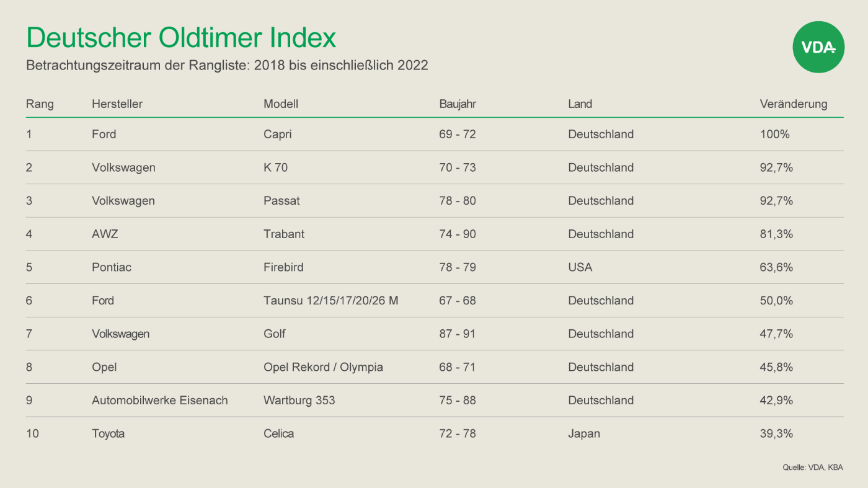Select the 'Pontiac' manufacturer cell
This screenshot has width=868, height=488.
pos(112,267)
